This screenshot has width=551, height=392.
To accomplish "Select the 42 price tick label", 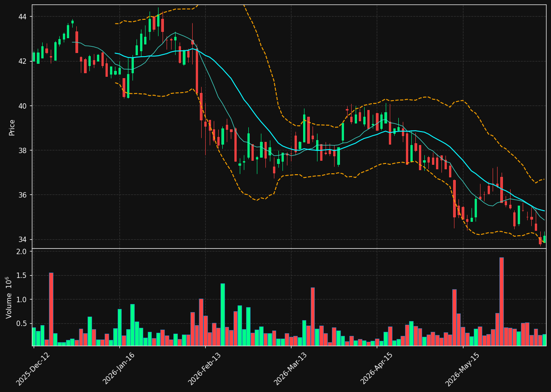I will (22, 62).
